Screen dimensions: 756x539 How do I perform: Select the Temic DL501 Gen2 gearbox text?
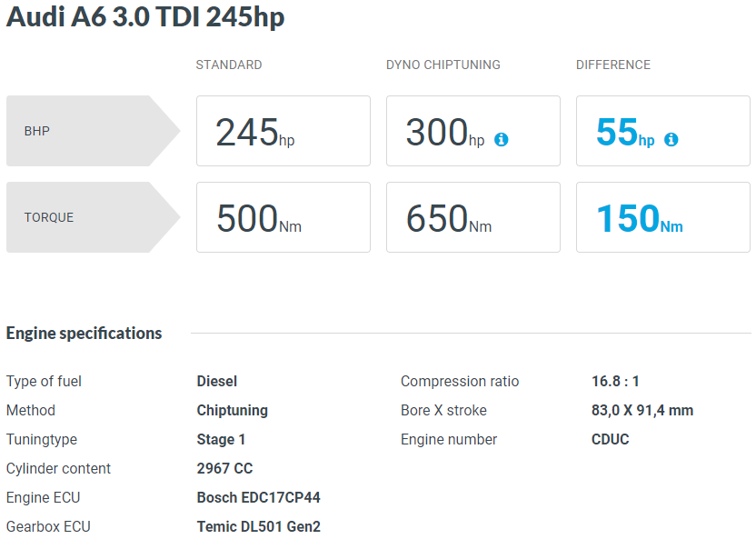pyautogui.click(x=258, y=526)
